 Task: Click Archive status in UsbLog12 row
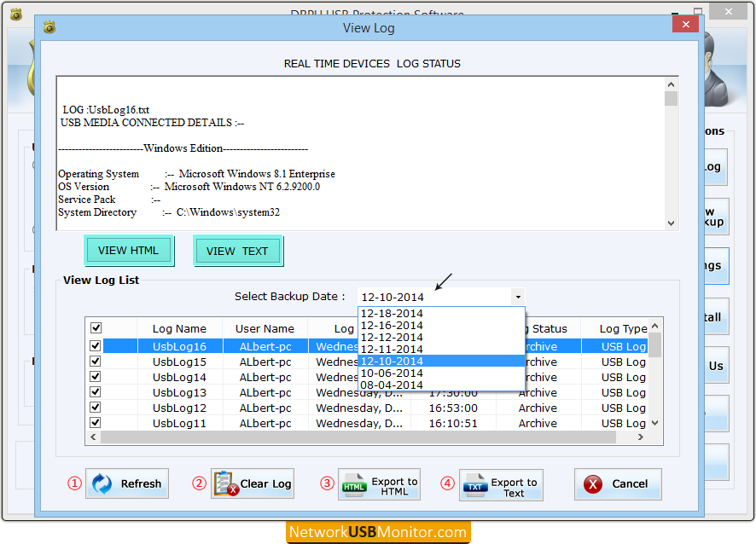click(538, 408)
